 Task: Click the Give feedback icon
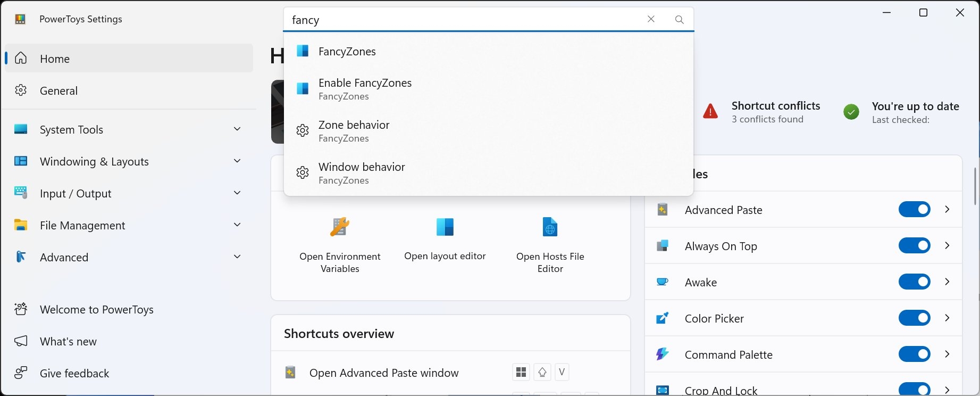21,373
